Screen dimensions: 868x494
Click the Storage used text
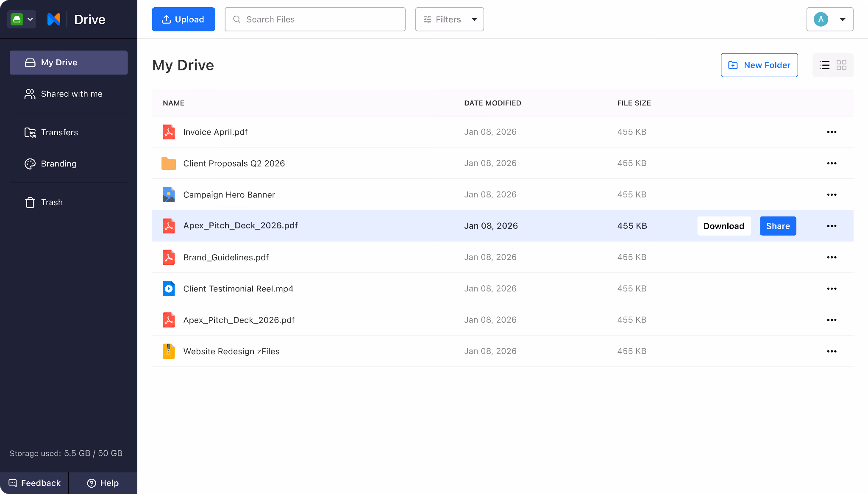(x=66, y=453)
